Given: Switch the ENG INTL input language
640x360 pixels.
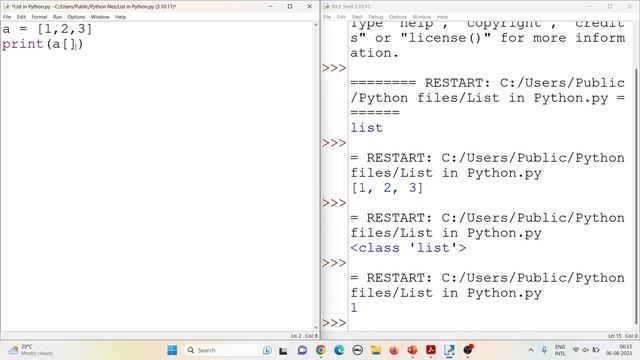Looking at the screenshot, I should (560, 350).
